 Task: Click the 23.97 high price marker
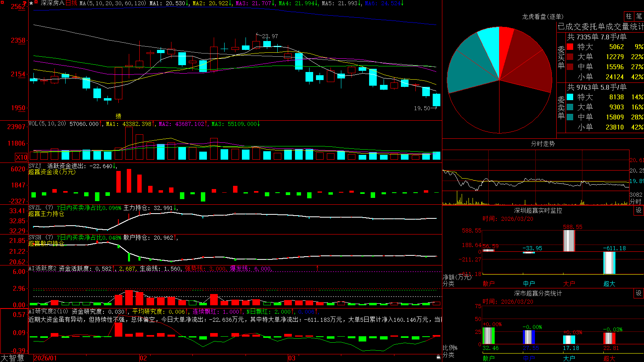(270, 36)
